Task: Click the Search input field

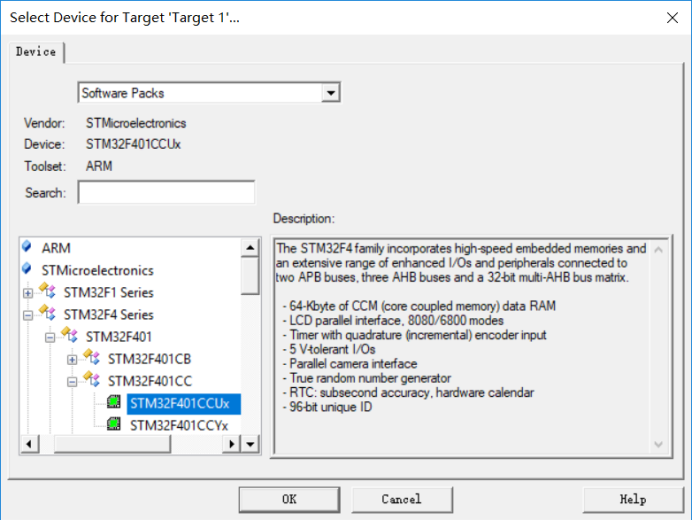Action: coord(166,192)
